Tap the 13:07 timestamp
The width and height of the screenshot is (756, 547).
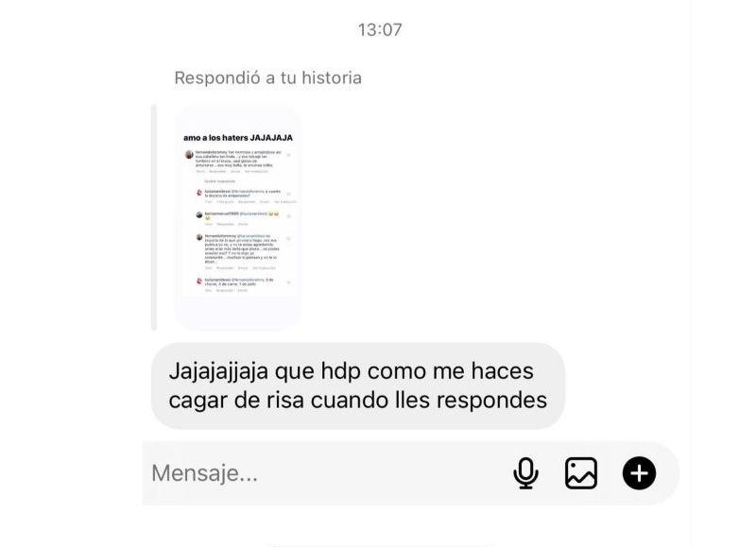click(380, 30)
